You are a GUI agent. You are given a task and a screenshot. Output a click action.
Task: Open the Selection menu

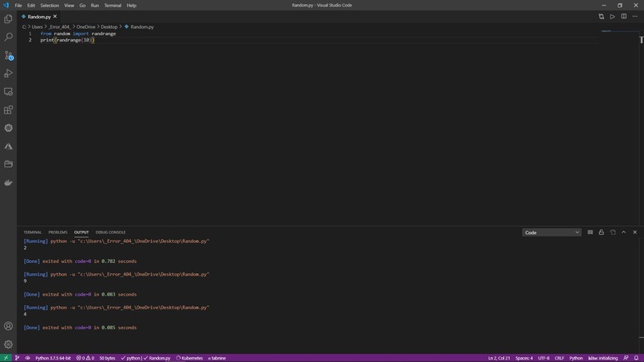(x=50, y=6)
